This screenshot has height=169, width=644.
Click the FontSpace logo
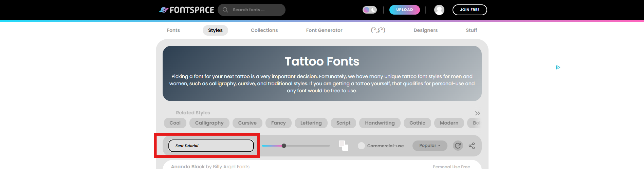(186, 10)
